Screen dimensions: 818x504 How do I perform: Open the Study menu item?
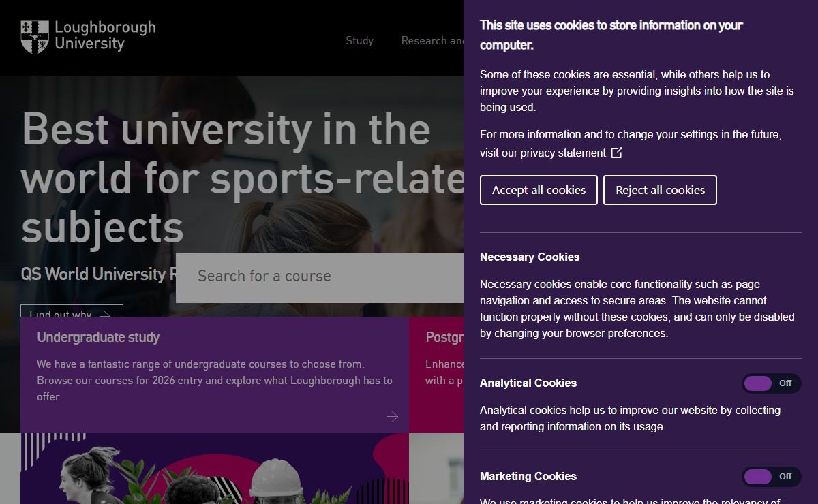tap(359, 41)
